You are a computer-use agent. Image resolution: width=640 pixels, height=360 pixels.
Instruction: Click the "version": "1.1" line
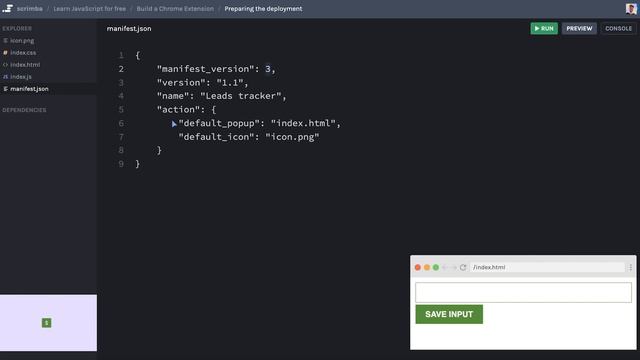202,82
